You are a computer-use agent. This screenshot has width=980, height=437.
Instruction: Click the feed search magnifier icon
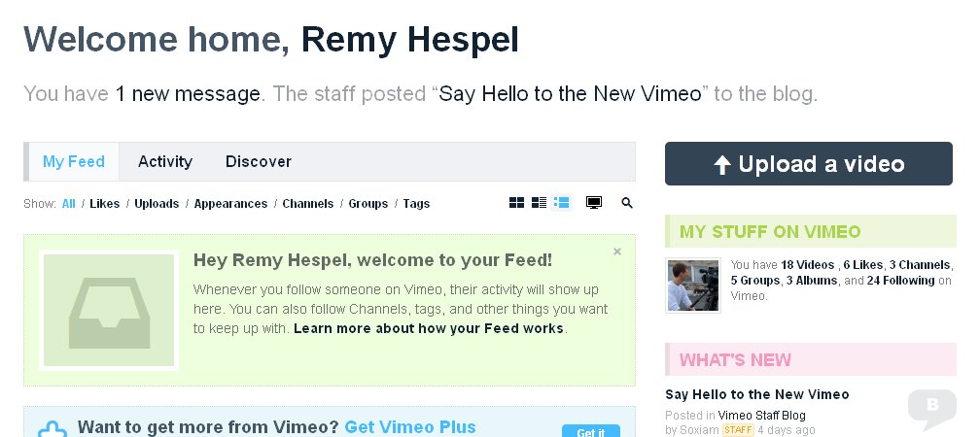point(627,203)
